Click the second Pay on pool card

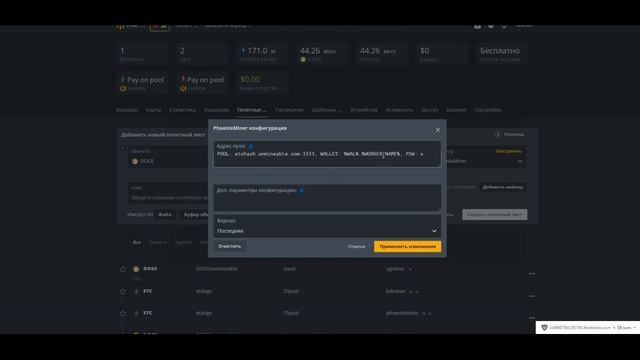(x=202, y=83)
